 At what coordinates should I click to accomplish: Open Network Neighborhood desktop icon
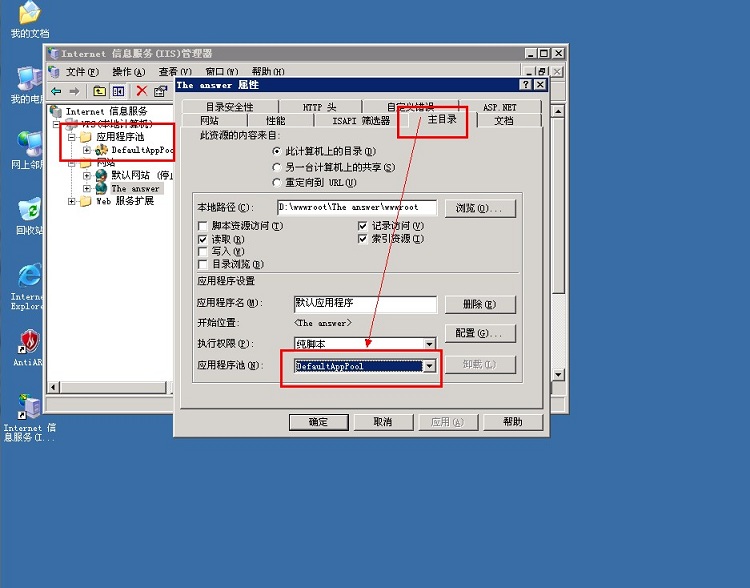tap(30, 144)
